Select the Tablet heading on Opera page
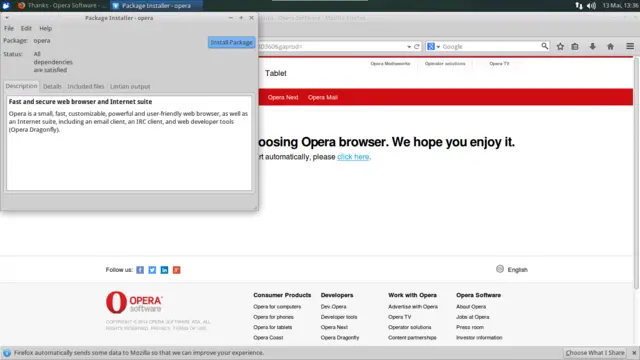This screenshot has height=360, width=640. tap(276, 73)
